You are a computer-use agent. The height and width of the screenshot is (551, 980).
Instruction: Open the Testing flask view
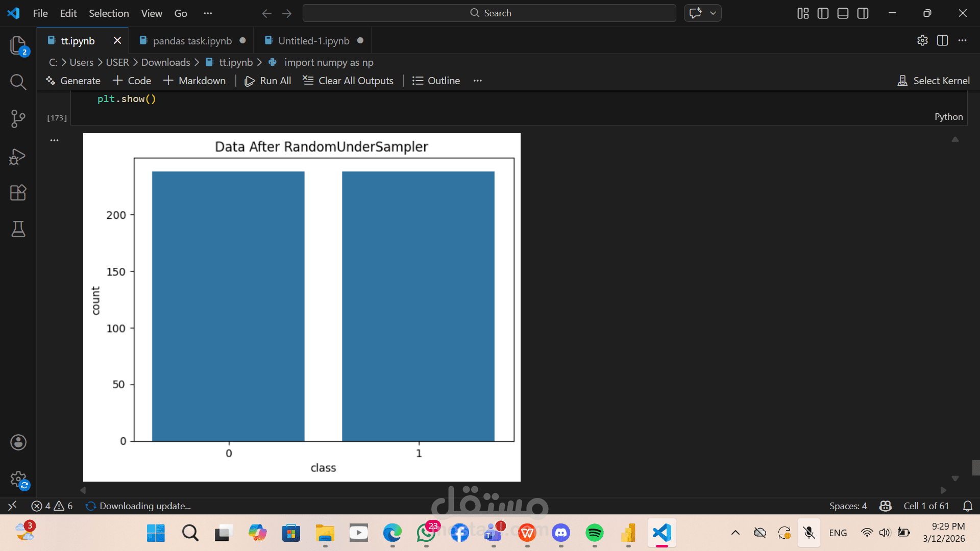point(18,229)
